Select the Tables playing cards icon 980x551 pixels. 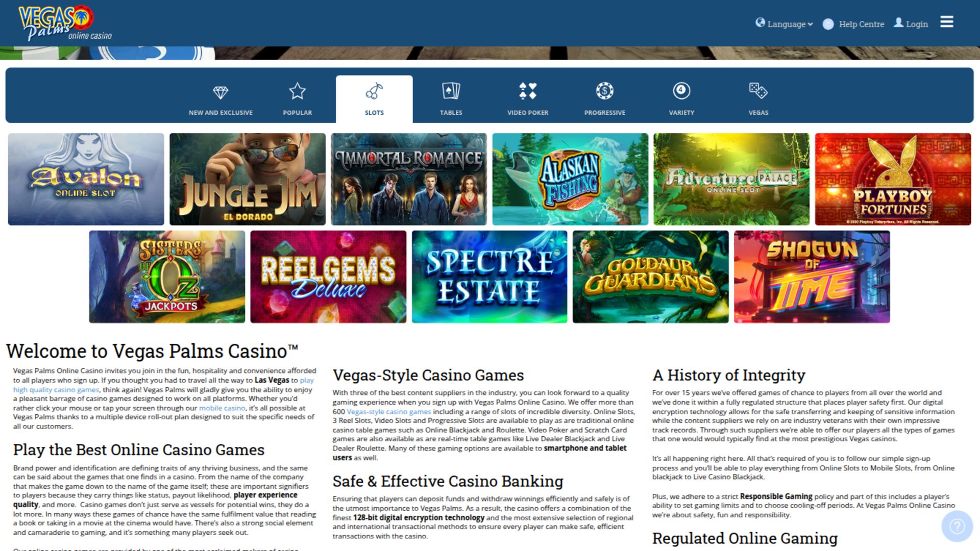pyautogui.click(x=451, y=91)
